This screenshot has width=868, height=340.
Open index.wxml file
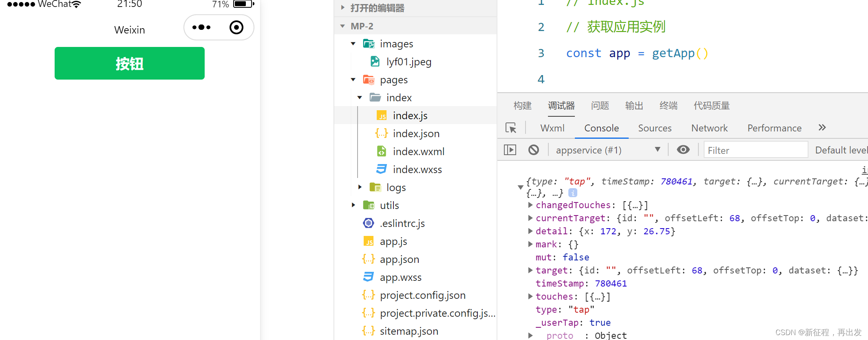pos(418,151)
